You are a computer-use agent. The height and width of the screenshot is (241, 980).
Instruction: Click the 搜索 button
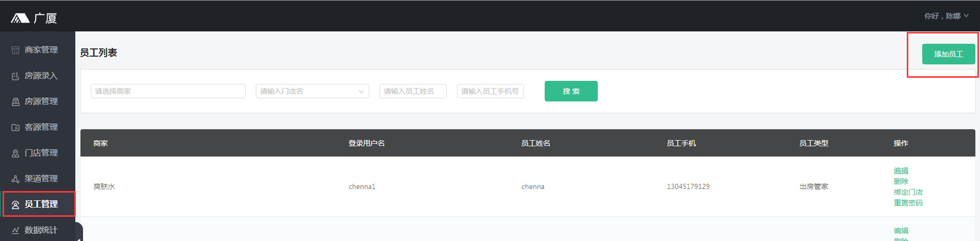pyautogui.click(x=571, y=91)
